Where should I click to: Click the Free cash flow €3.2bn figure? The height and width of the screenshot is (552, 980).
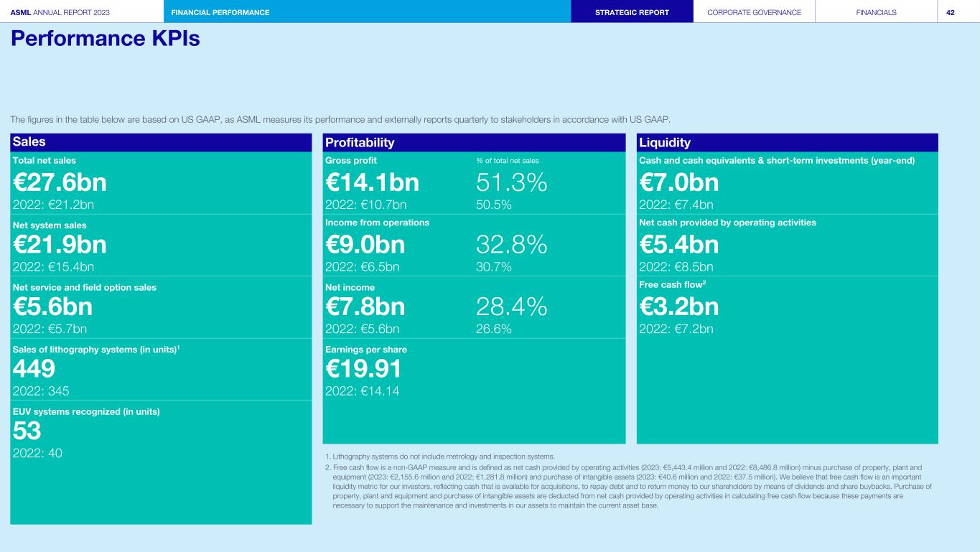(678, 307)
